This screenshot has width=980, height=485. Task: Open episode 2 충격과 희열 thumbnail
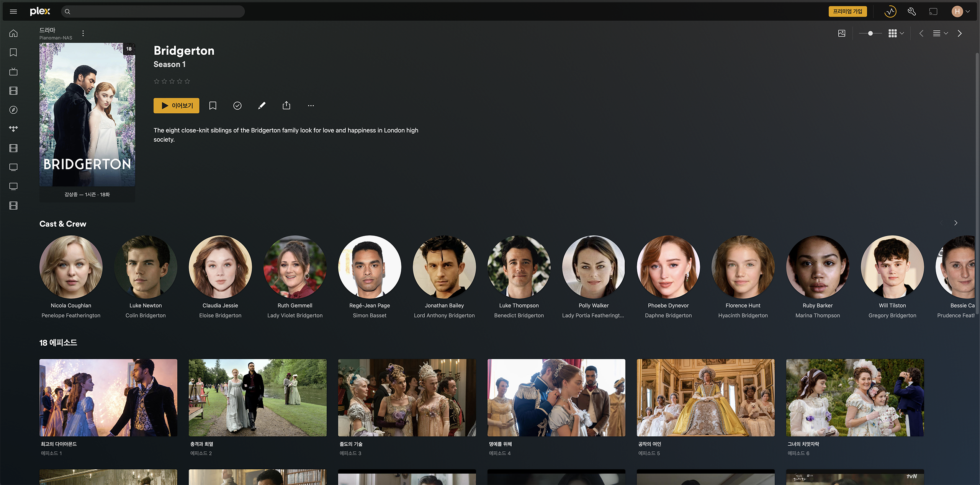pos(258,397)
